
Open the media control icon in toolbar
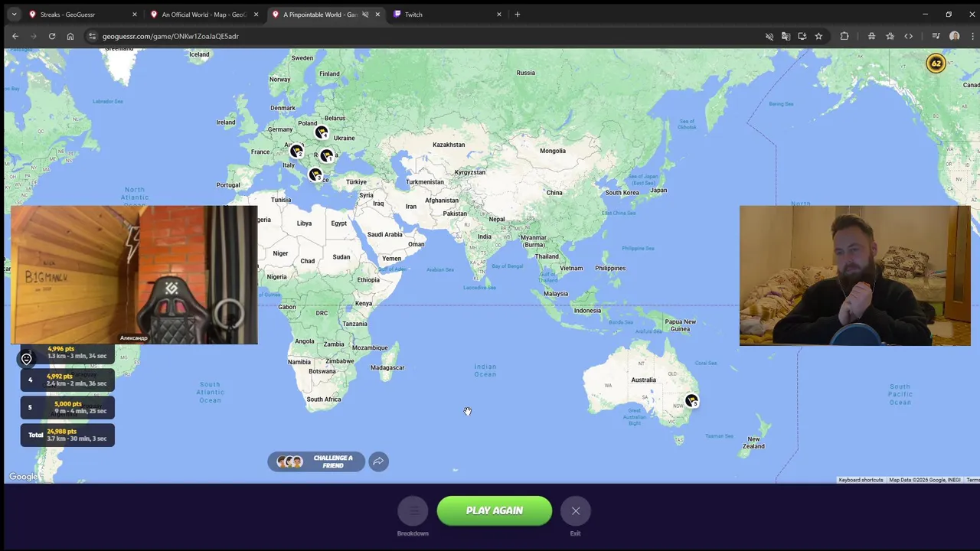pyautogui.click(x=936, y=36)
